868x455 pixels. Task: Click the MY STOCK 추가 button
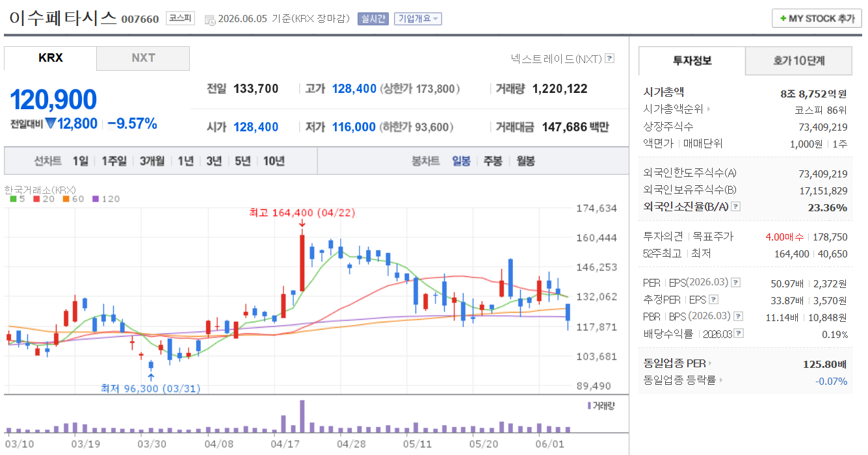(817, 19)
